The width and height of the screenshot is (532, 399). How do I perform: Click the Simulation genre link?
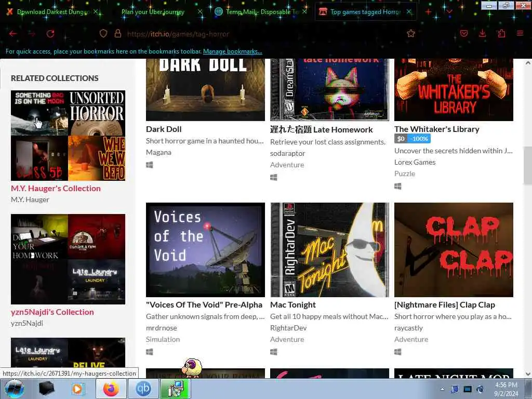[163, 340]
